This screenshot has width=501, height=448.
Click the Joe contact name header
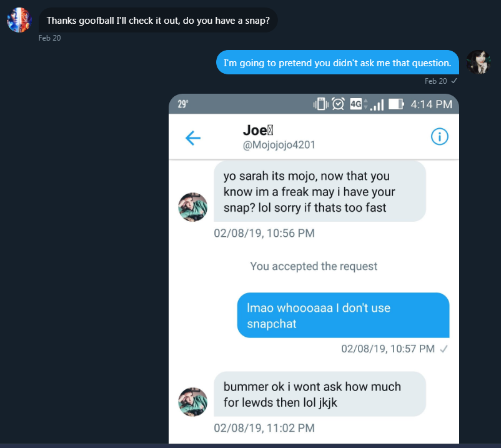[x=258, y=130]
